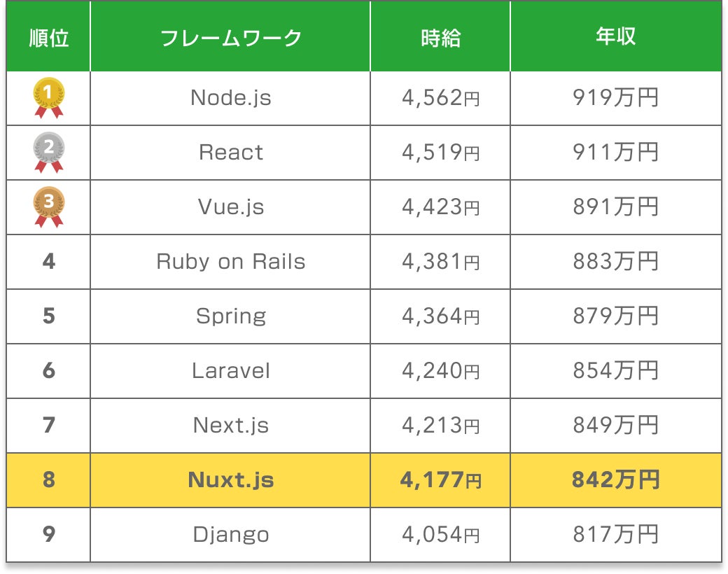
Task: Click the Spring framework name
Action: pyautogui.click(x=230, y=316)
